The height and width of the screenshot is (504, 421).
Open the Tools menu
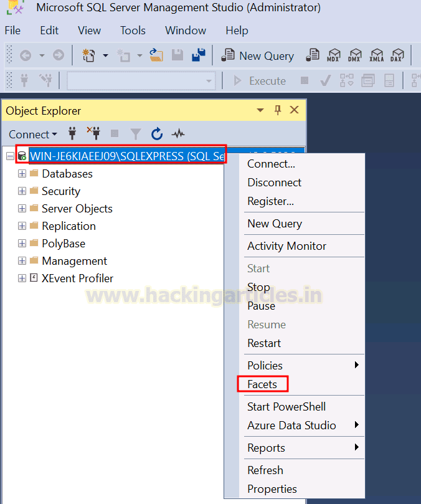coord(133,31)
